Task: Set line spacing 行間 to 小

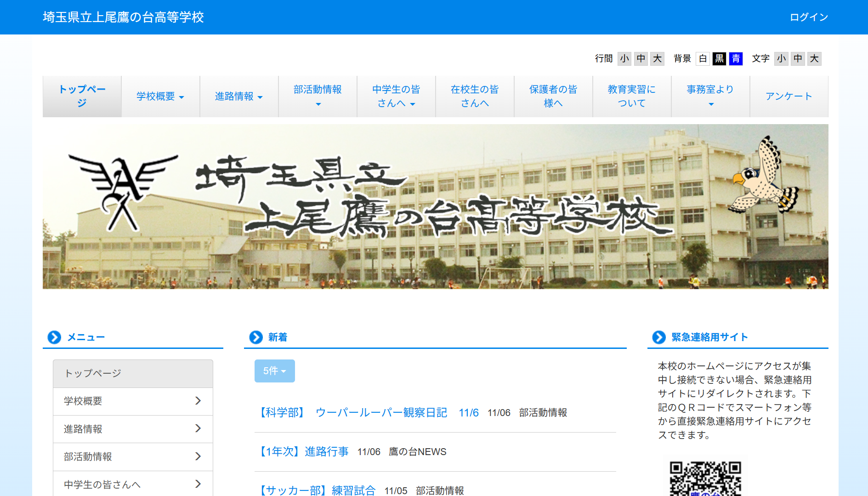Action: tap(624, 58)
